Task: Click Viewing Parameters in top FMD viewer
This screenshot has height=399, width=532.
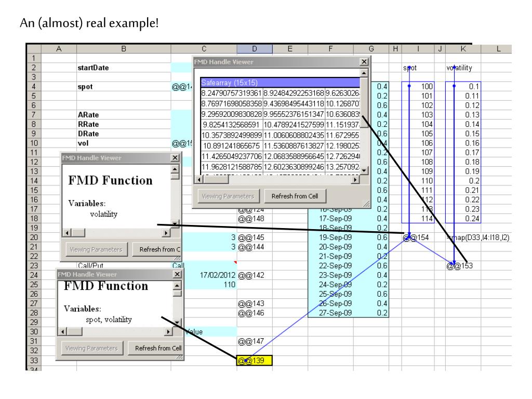Action: [228, 196]
